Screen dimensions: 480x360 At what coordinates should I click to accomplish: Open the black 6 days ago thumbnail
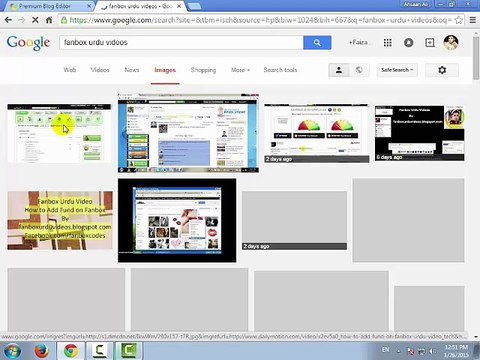click(419, 133)
